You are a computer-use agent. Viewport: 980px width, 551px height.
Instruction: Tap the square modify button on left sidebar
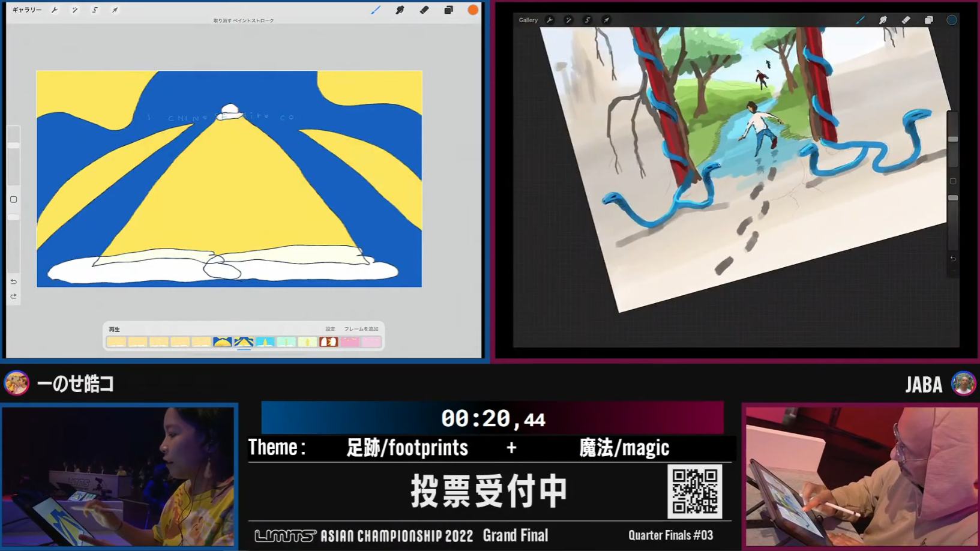tap(13, 199)
